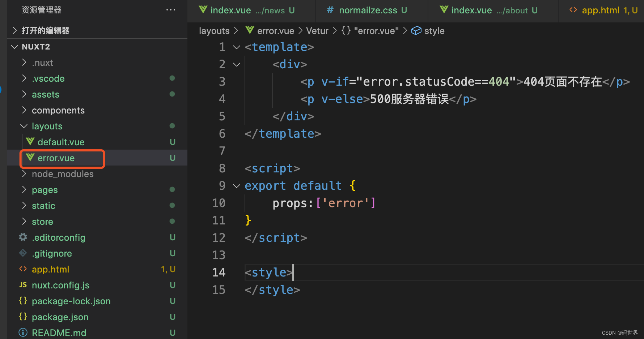Fold the div block at line 2
This screenshot has width=644, height=339.
(x=237, y=64)
